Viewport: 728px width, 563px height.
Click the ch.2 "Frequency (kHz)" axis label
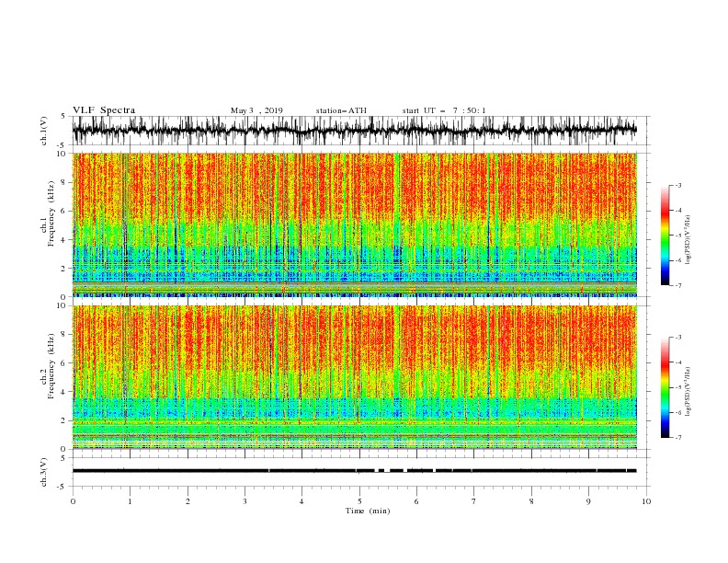point(51,366)
